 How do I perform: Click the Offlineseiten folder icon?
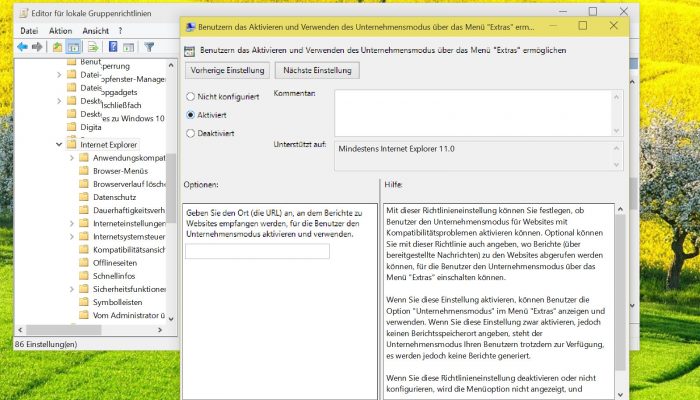click(84, 263)
